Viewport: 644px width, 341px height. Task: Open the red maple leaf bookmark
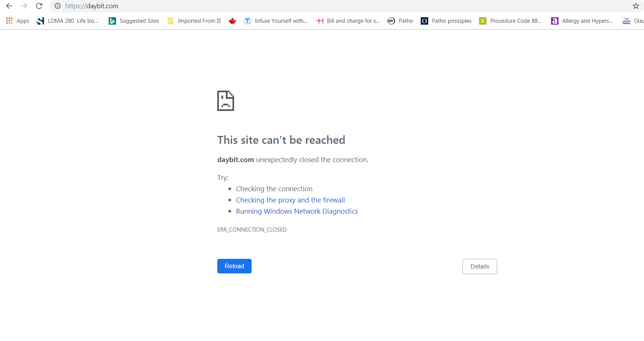[233, 21]
